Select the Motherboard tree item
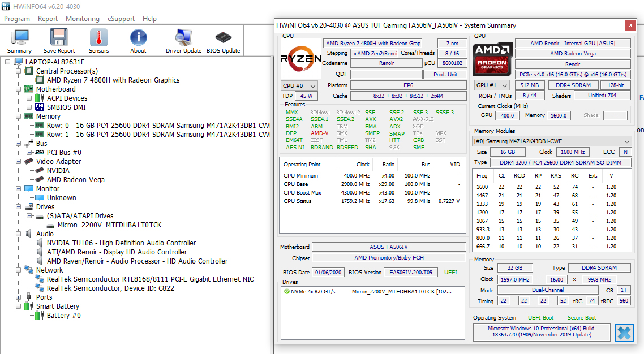This screenshot has height=354, width=644. point(56,89)
